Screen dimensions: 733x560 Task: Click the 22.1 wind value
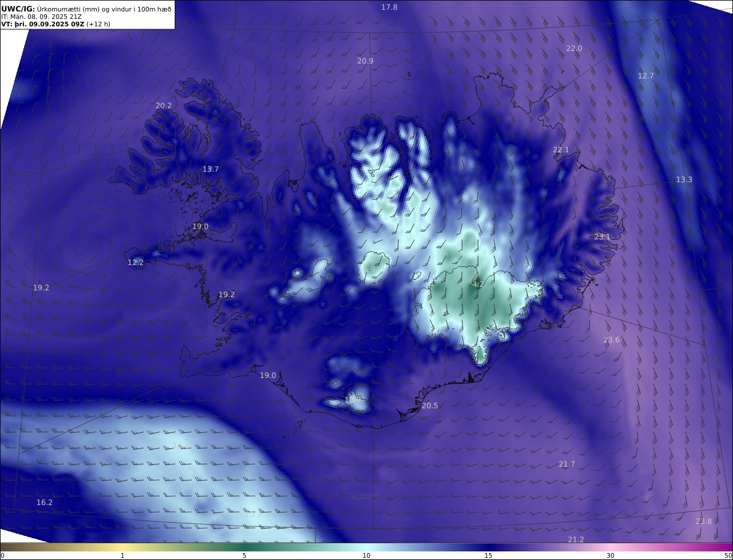(x=561, y=149)
